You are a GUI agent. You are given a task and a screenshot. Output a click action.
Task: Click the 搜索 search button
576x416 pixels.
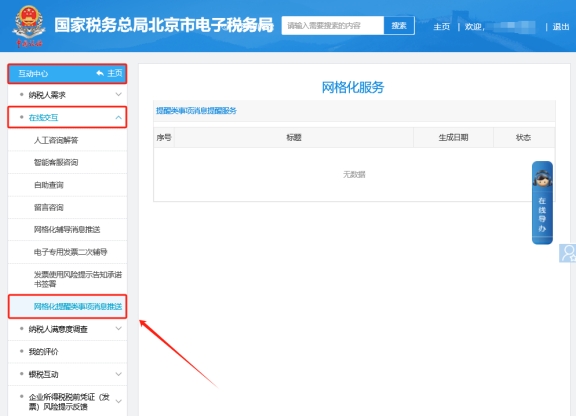tap(399, 26)
